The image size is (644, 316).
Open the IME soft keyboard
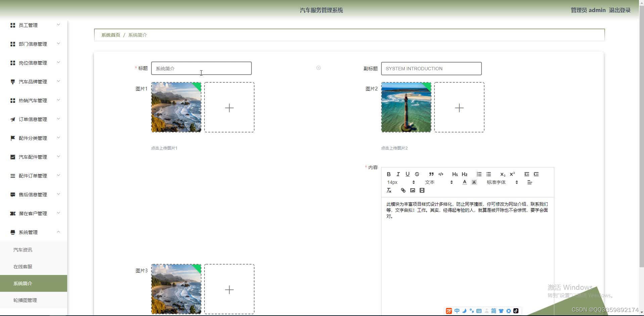[479, 311]
